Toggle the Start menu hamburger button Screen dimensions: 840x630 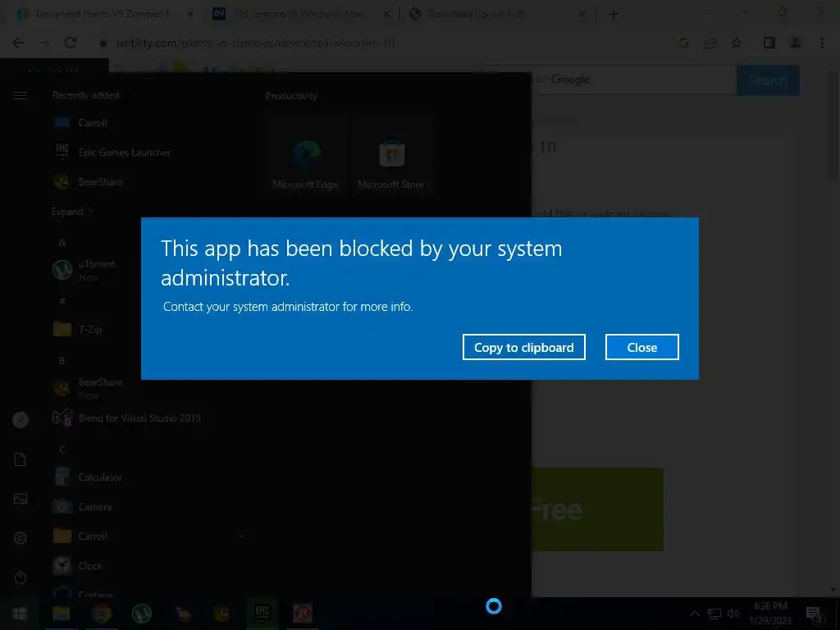tap(21, 95)
